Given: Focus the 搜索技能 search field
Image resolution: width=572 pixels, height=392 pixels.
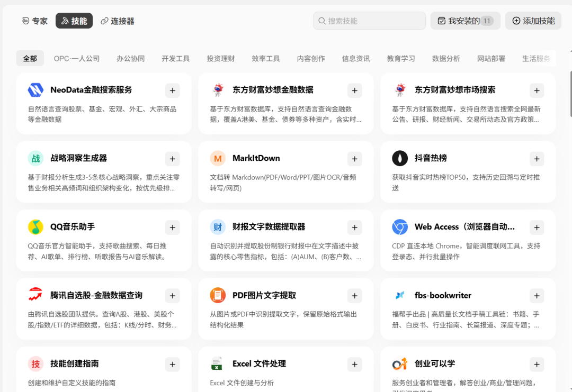Looking at the screenshot, I should 369,21.
